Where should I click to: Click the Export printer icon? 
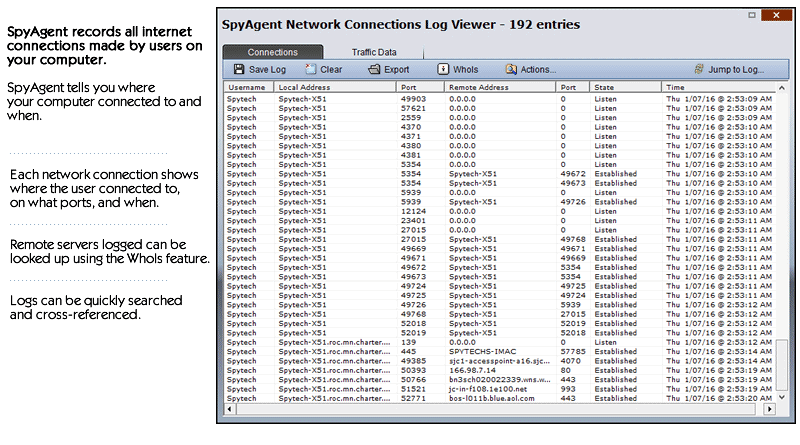point(374,69)
